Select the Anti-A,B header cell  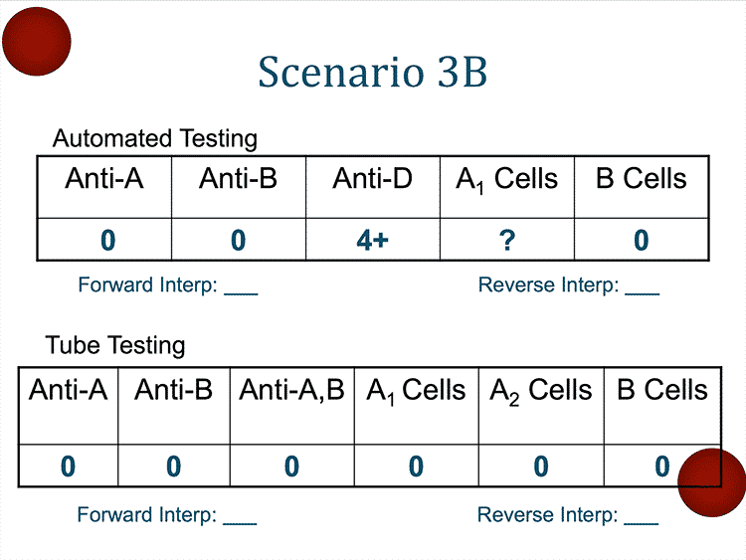[x=291, y=390]
